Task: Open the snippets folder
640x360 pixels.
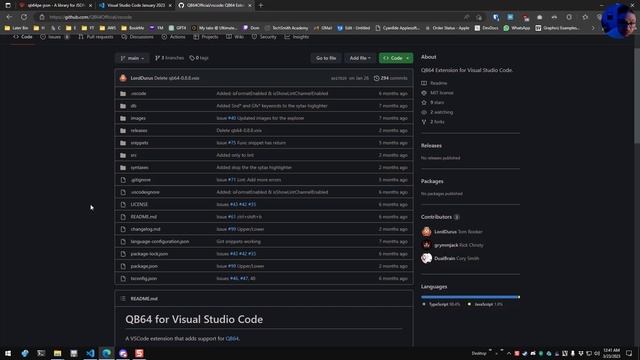Action: [x=140, y=143]
